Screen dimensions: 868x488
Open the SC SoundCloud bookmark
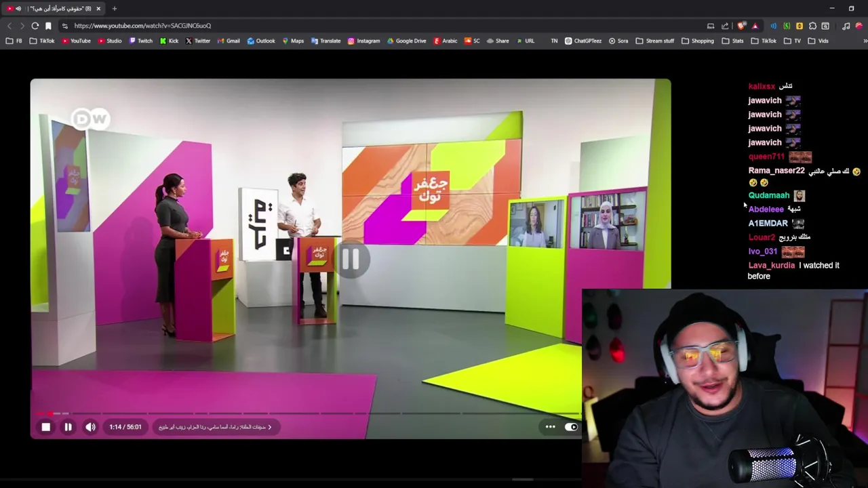click(x=472, y=41)
